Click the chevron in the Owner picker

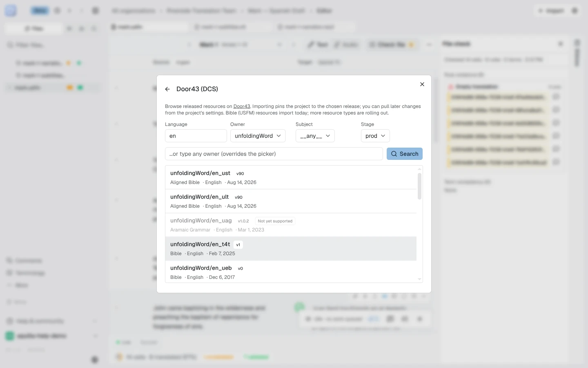pyautogui.click(x=279, y=136)
